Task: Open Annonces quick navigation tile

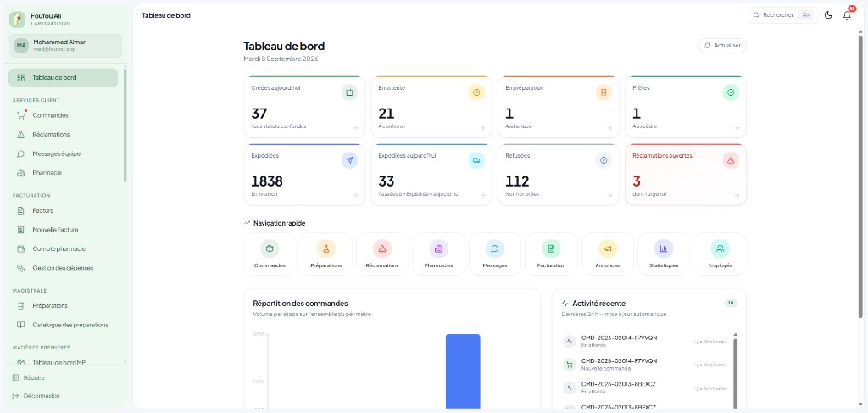Action: (x=607, y=254)
